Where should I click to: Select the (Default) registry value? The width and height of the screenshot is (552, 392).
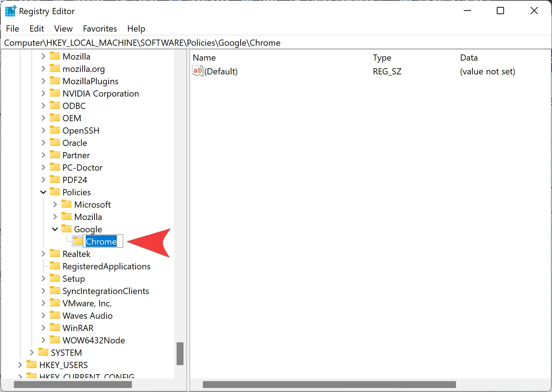(221, 71)
